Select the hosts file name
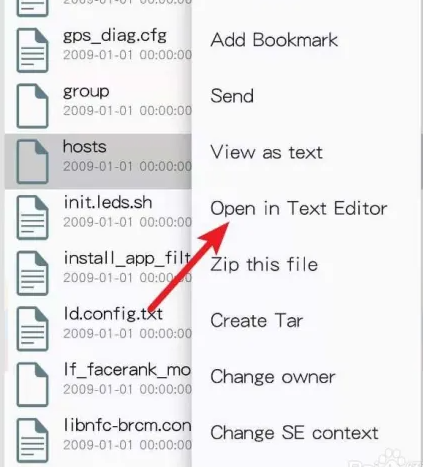The width and height of the screenshot is (423, 467). coord(85,147)
